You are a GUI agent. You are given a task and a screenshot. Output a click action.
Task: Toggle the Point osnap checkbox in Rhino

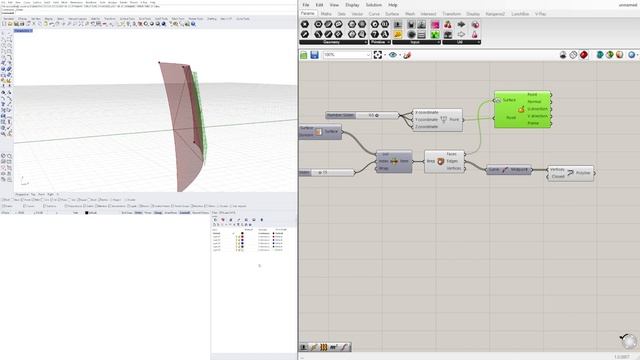pyautogui.click(x=25, y=200)
